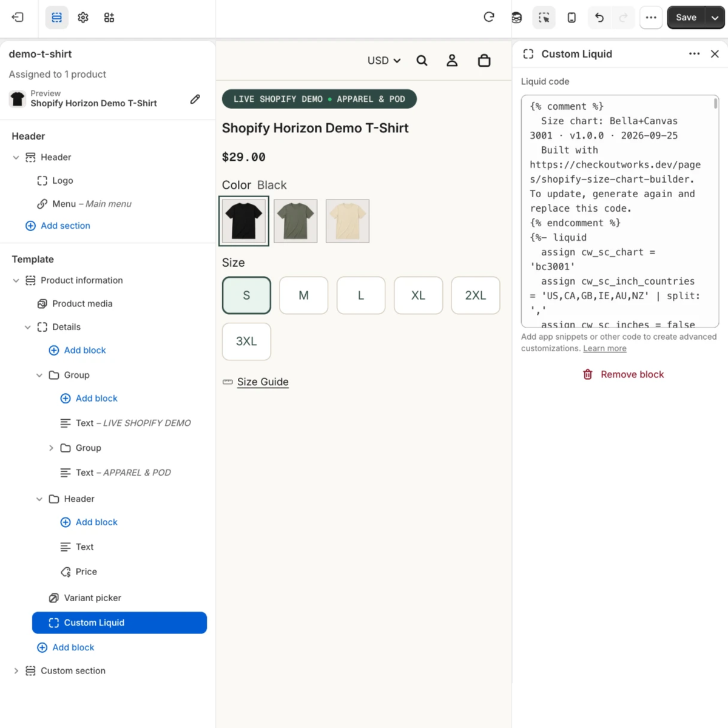
Task: Select size S option
Action: coord(246,295)
